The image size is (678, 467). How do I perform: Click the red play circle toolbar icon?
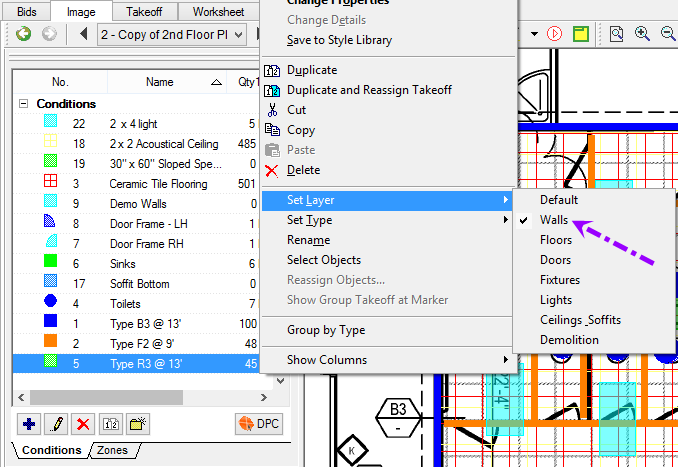[x=554, y=34]
